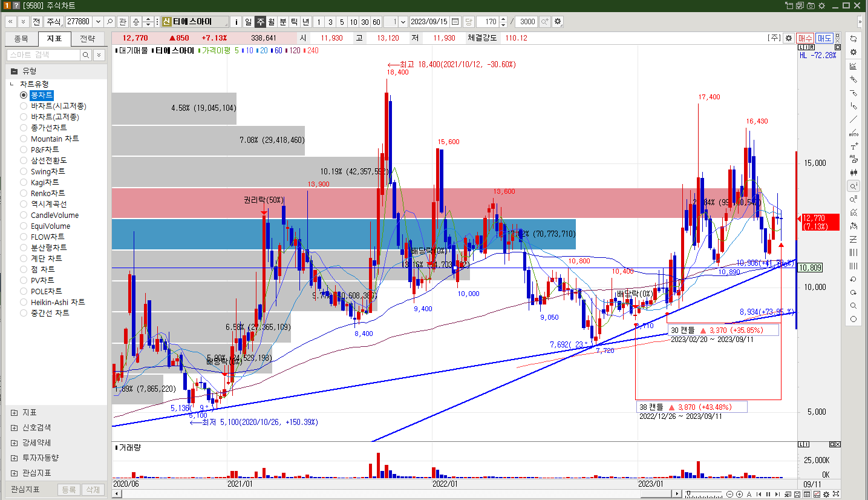Zoom out the chart with the minus button
868x500 pixels.
coord(729,494)
